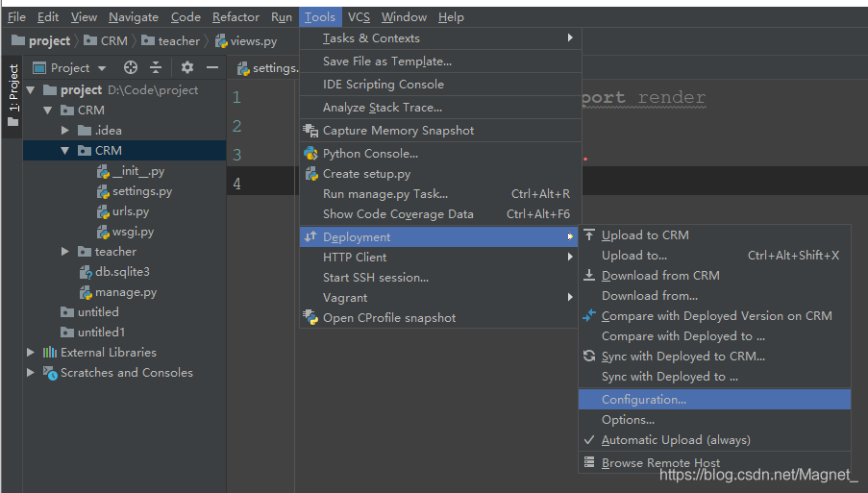Click the __init__.py file icon
868x493 pixels.
click(x=103, y=171)
